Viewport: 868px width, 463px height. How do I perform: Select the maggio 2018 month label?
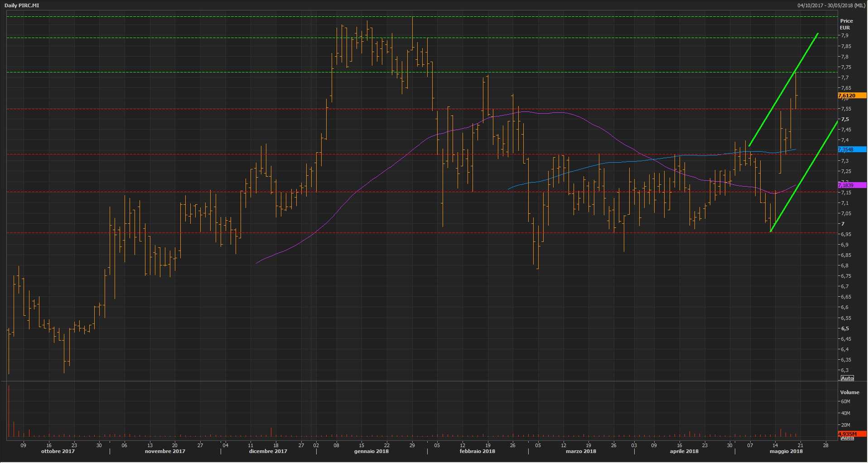(x=786, y=451)
